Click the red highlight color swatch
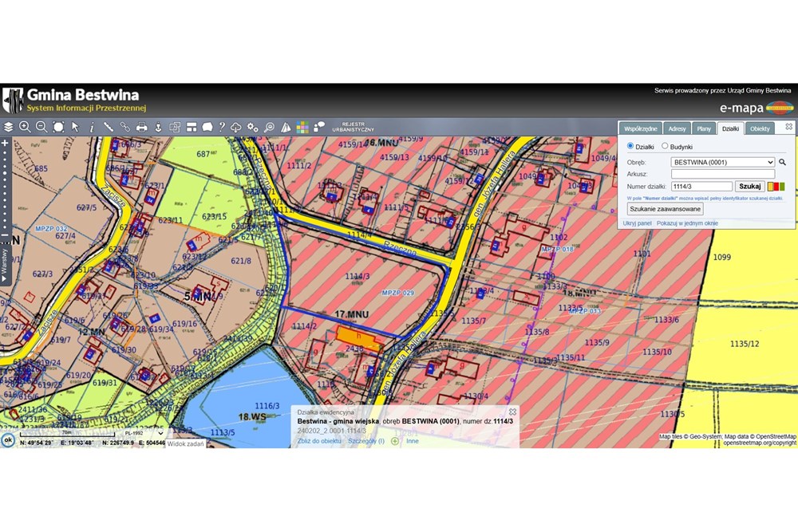The height and width of the screenshot is (532, 798). tap(771, 187)
